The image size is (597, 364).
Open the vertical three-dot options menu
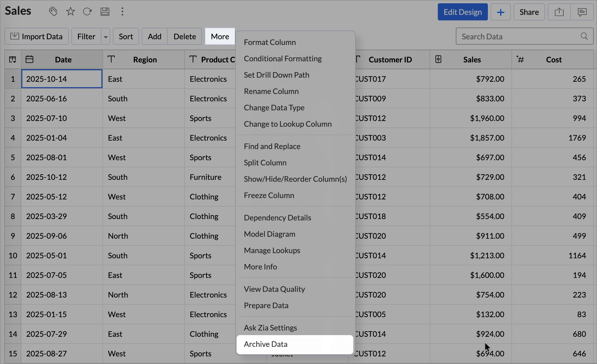(122, 11)
